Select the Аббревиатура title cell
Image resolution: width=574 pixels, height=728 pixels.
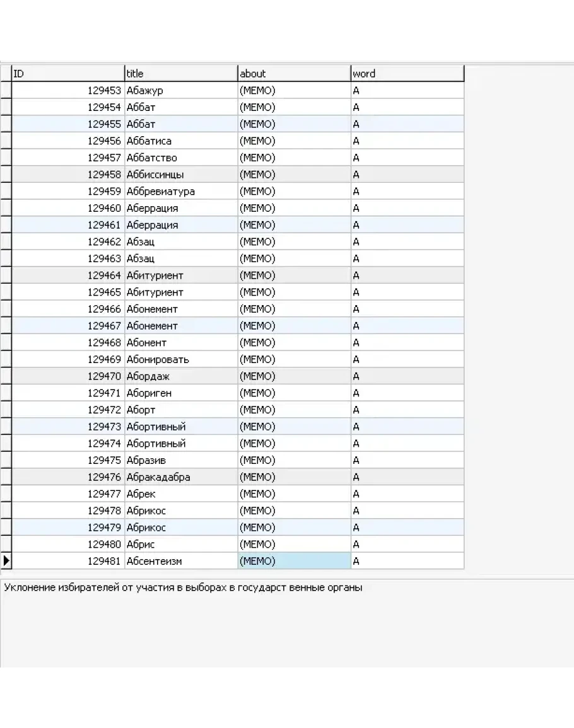point(181,191)
